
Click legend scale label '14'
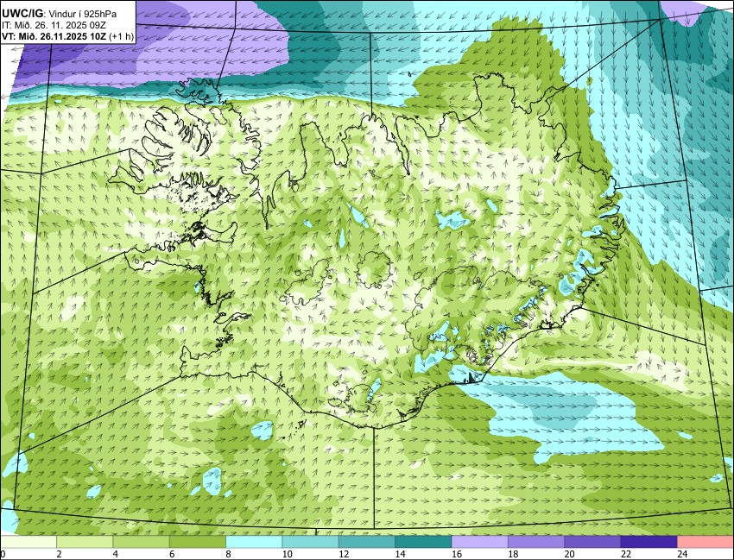400,554
